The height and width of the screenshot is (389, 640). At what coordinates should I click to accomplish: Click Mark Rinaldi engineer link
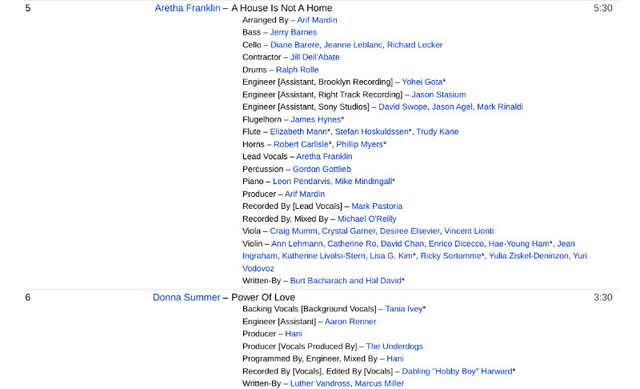tap(500, 107)
